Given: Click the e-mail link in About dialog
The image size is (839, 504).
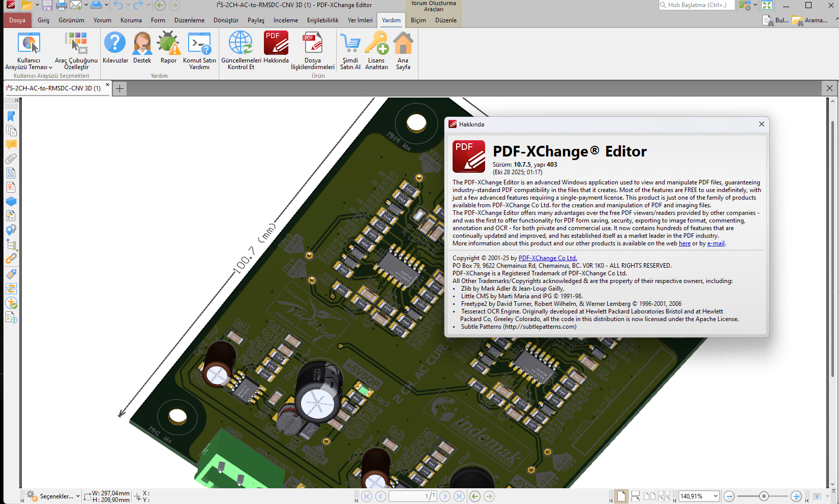Looking at the screenshot, I should coord(715,243).
